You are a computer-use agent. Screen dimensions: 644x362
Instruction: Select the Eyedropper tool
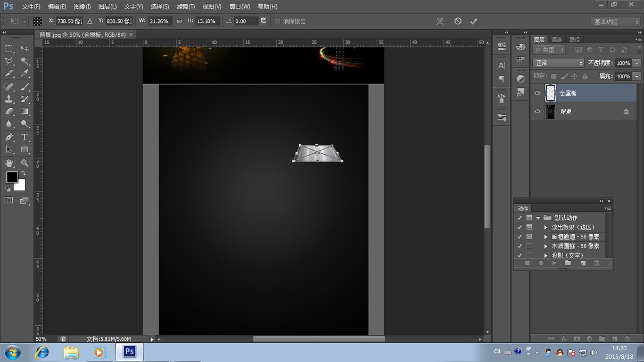(x=24, y=74)
